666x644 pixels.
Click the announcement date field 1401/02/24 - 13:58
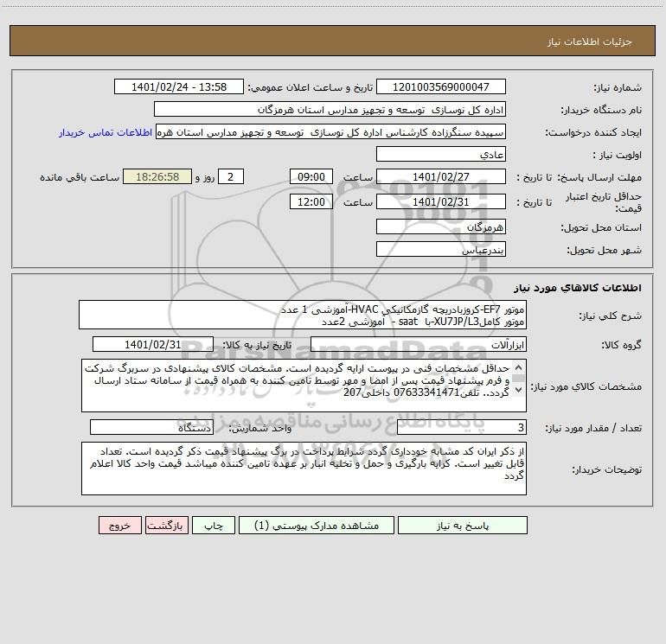tap(179, 86)
